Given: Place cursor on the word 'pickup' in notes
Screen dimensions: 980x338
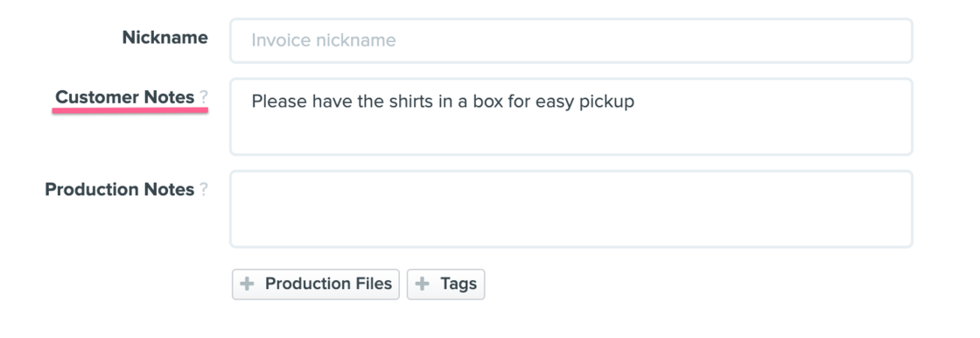Looking at the screenshot, I should [607, 102].
